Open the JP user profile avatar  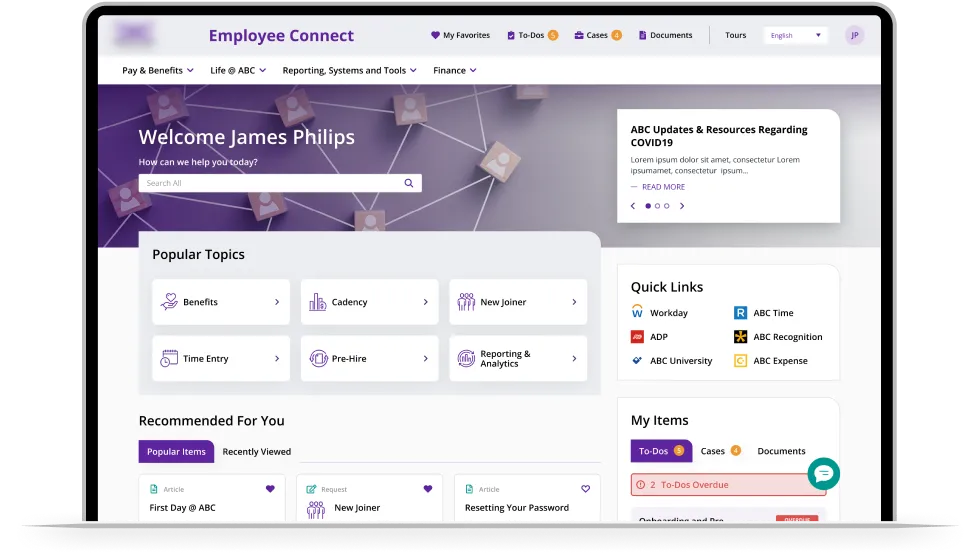click(x=854, y=35)
